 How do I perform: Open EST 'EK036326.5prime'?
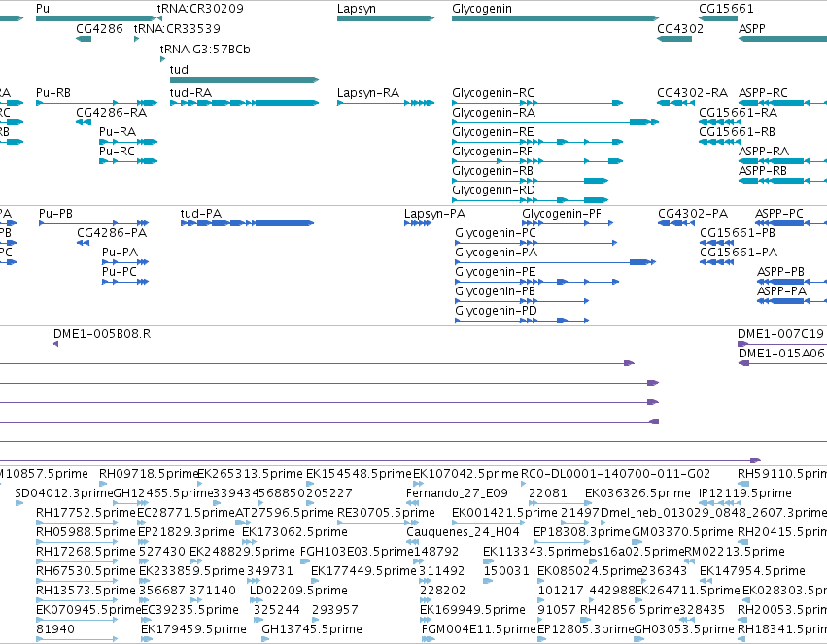pos(637,493)
